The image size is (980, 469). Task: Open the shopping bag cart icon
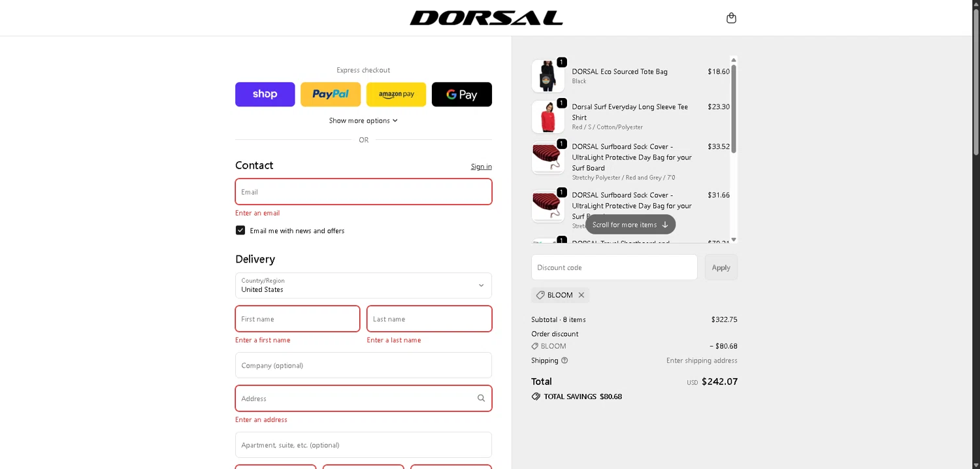coord(731,18)
